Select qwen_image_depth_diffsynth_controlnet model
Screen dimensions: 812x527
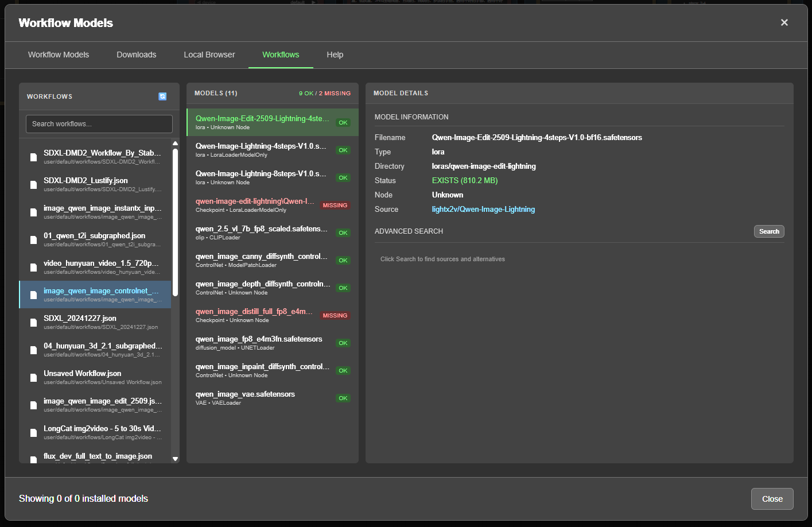273,288
